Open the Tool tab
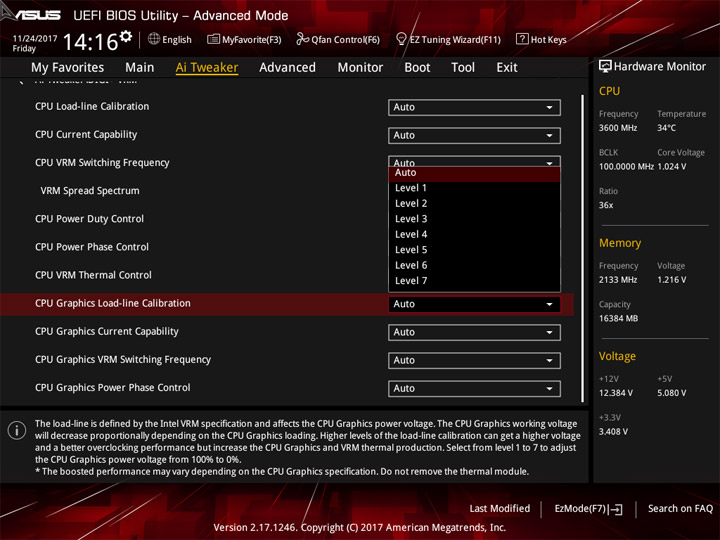 (x=463, y=68)
